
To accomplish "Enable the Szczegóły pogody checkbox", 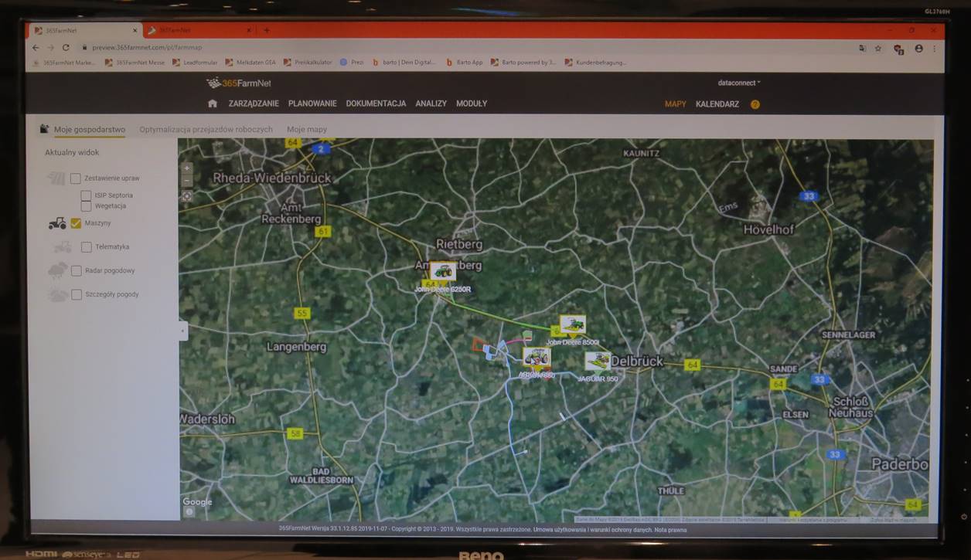I will click(77, 294).
